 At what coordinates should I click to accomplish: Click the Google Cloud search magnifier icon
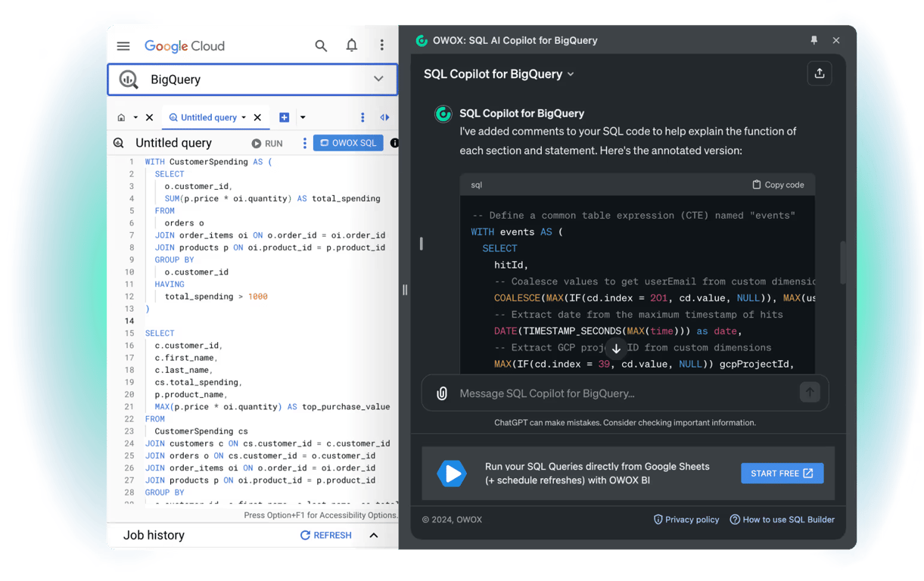321,46
